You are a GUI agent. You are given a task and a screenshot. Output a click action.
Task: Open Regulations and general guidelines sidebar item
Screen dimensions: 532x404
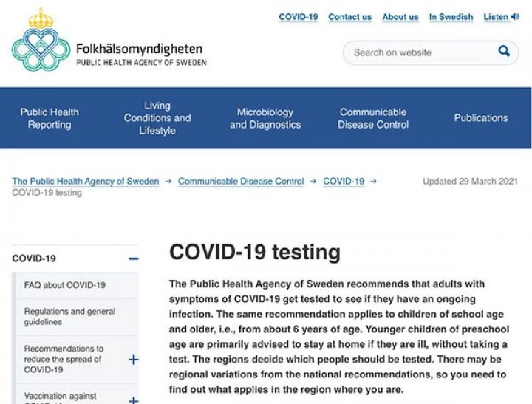point(69,317)
